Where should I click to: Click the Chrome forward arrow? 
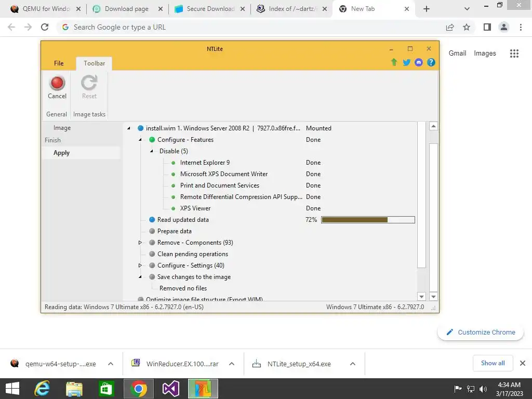point(28,27)
